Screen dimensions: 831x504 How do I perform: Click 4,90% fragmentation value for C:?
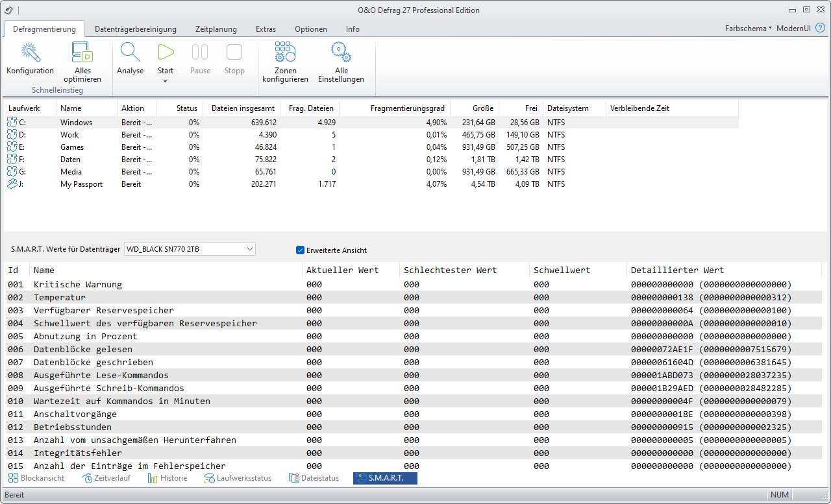tap(436, 123)
